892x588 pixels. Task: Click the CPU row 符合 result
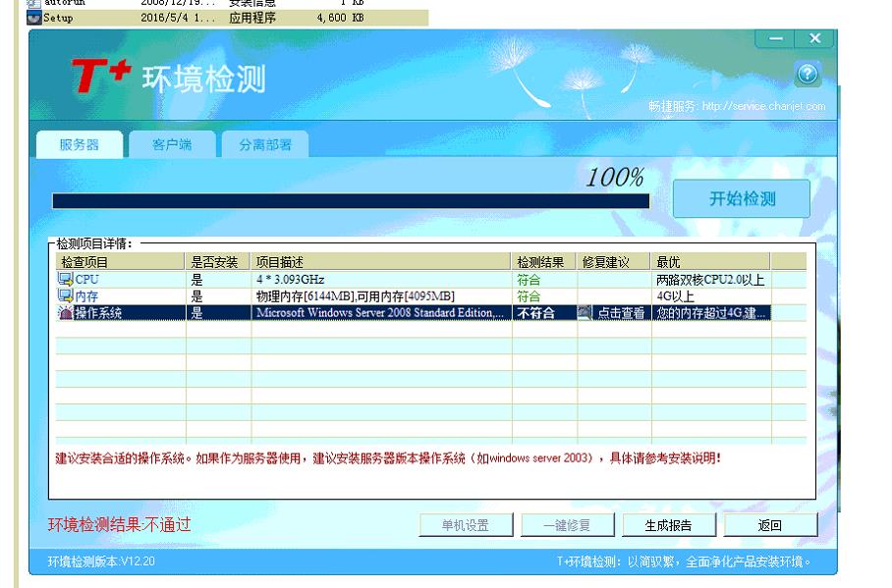click(529, 279)
